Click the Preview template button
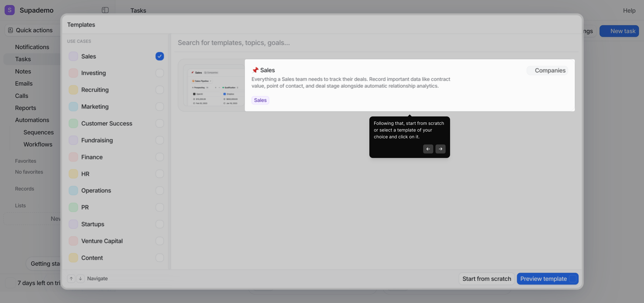Screen dimensions: 644x303 pos(543,279)
